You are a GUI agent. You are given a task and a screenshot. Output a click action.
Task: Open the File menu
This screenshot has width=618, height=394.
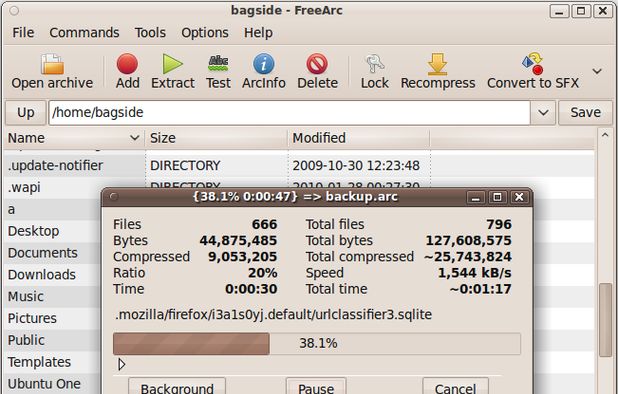click(23, 32)
